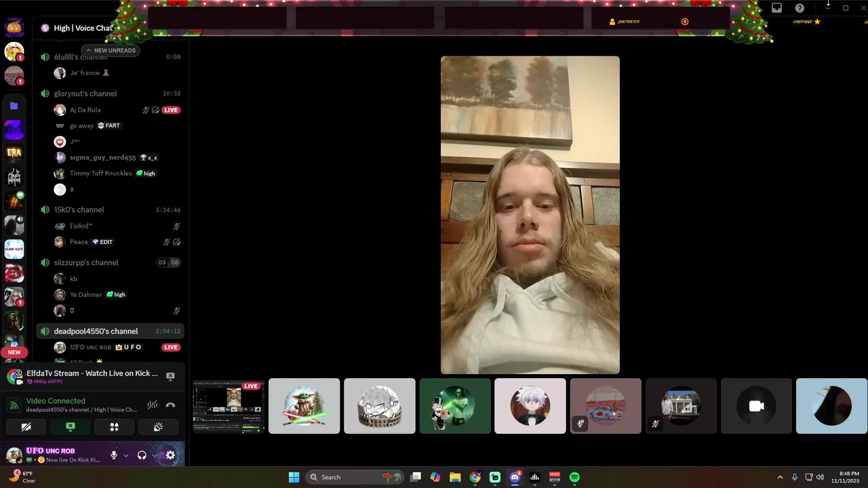Select the camera-off participant tile

click(756, 406)
